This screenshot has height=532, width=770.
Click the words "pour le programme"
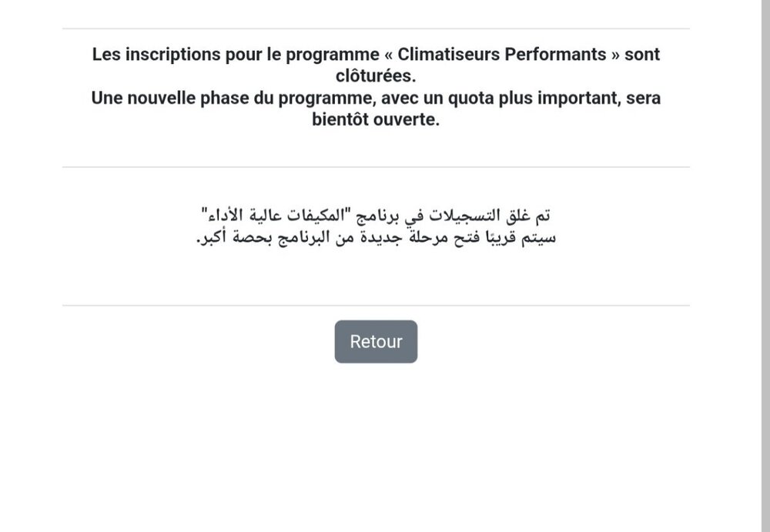302,55
